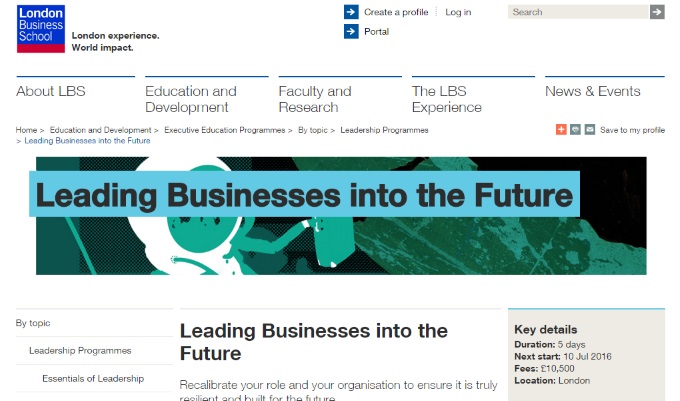Screen dimensions: 680x401
Task: Select Essentials of Leadership in sidebar
Action: tap(93, 379)
